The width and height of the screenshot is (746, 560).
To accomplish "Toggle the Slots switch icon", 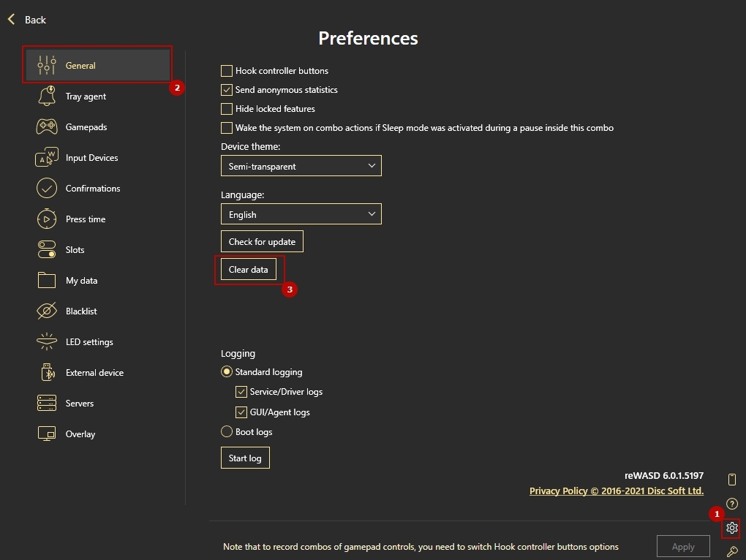I will [x=47, y=250].
